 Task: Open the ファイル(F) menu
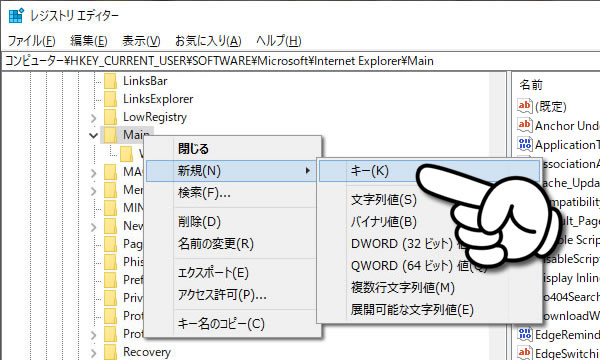click(x=31, y=41)
